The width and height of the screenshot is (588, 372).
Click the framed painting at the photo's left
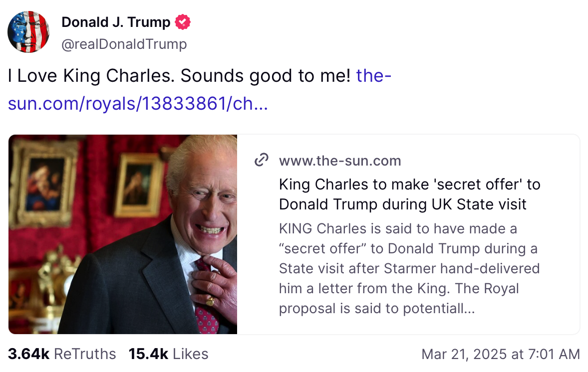(x=44, y=182)
